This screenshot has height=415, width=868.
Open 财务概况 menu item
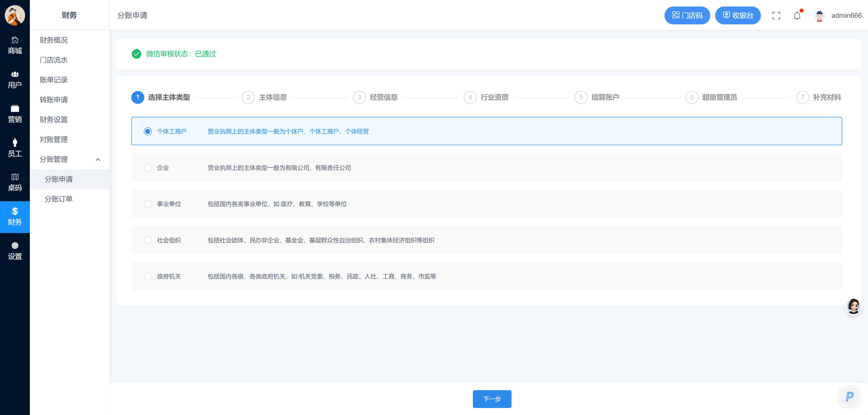point(69,40)
